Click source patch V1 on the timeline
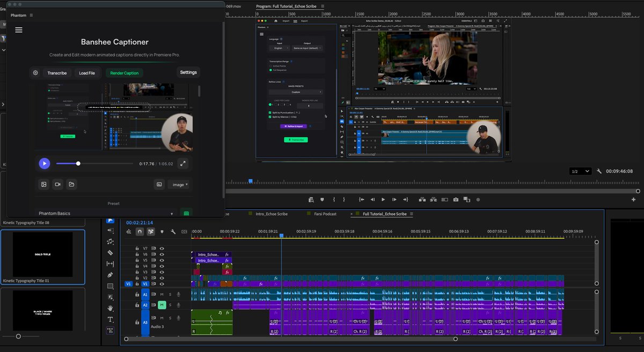 [x=128, y=283]
